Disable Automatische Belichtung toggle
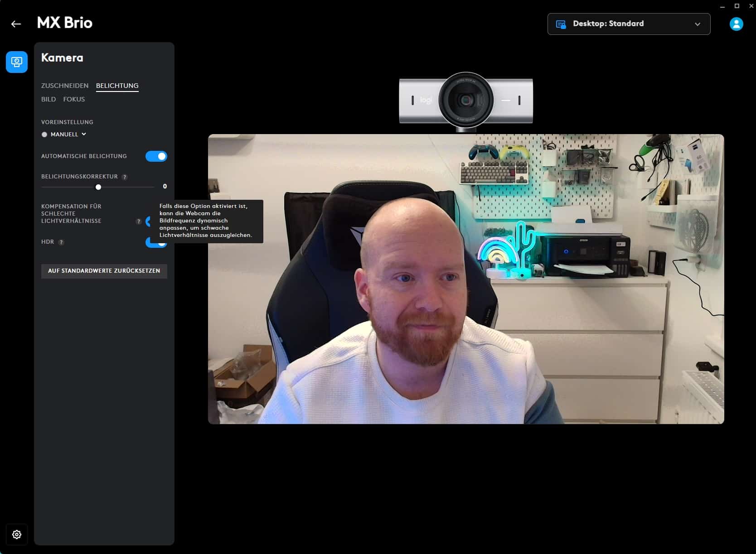756x554 pixels. [x=156, y=156]
